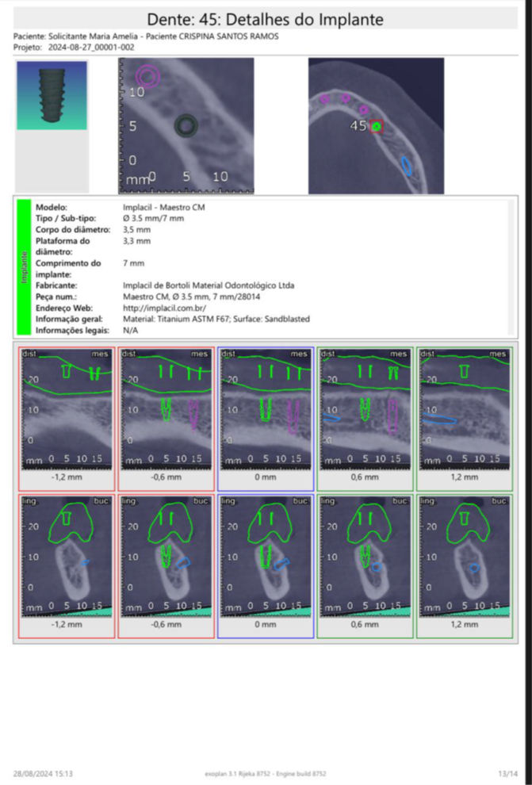The height and width of the screenshot is (785, 532).
Task: Click the blue nerve outline in arch overview
Action: (407, 166)
